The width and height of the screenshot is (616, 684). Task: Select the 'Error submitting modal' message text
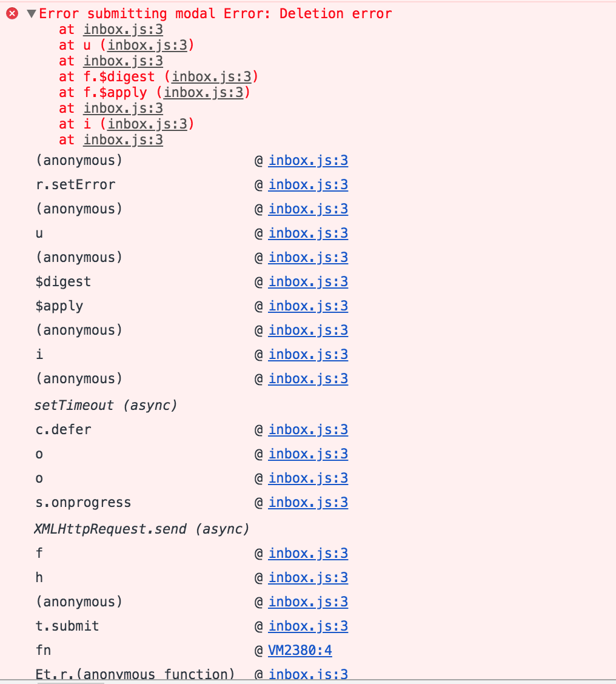pos(127,13)
